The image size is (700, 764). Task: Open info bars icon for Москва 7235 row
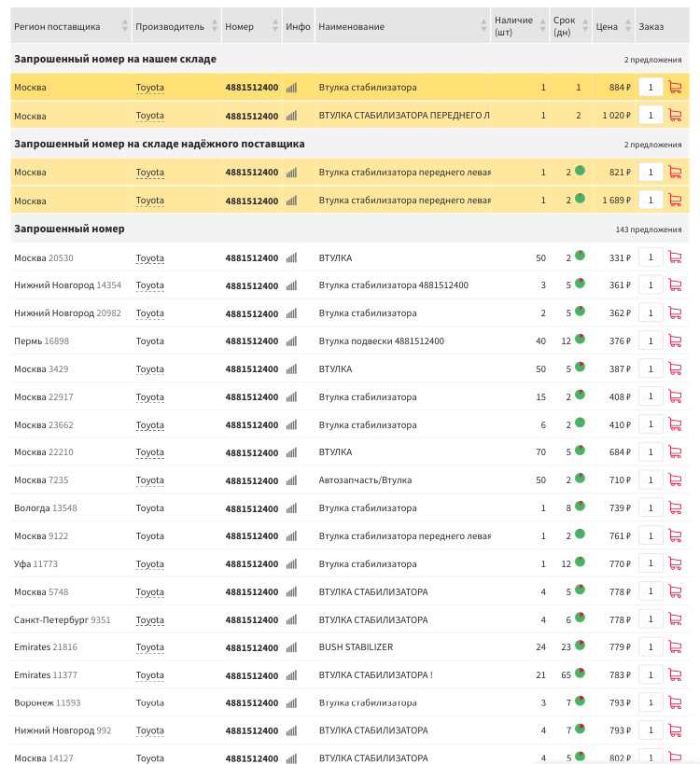tap(291, 480)
